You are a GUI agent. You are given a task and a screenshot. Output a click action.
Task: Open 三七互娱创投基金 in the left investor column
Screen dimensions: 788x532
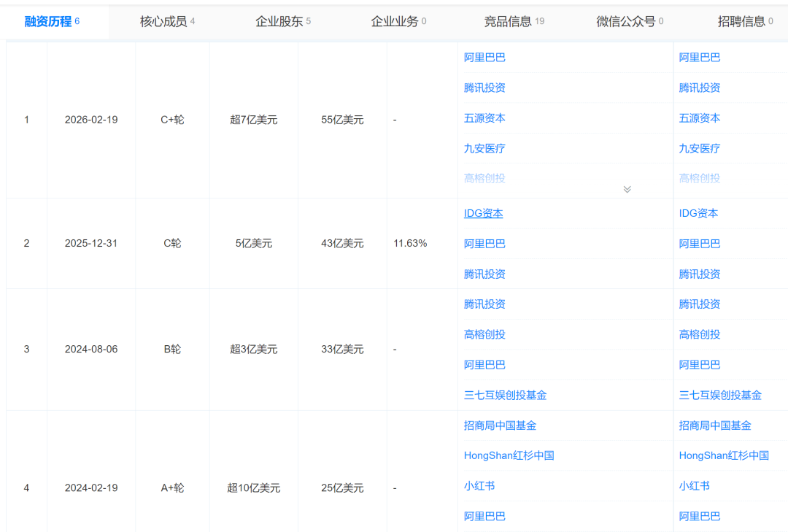pyautogui.click(x=505, y=395)
